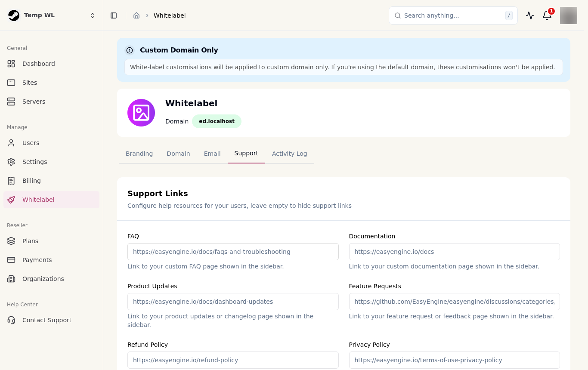Open Payments from sidebar
This screenshot has height=370, width=588.
pyautogui.click(x=52, y=260)
